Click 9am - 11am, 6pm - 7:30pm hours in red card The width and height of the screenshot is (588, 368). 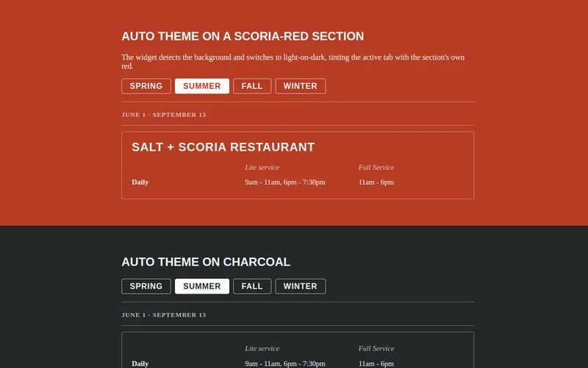(285, 182)
